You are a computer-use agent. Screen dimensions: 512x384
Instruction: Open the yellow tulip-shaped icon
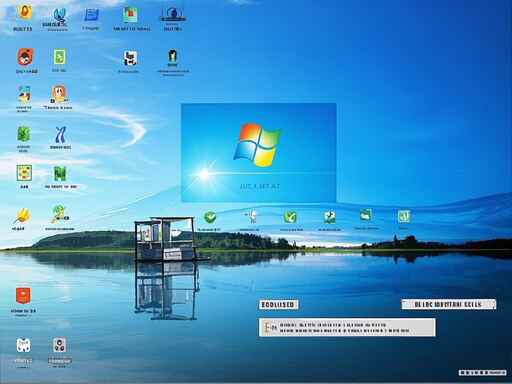22,216
